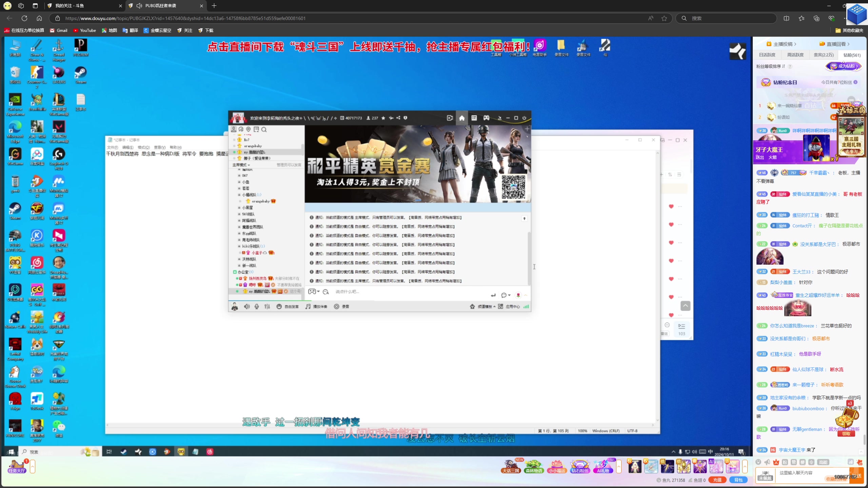The width and height of the screenshot is (868, 488).
Task: Click 自由发言 free speech button in YY
Action: click(x=288, y=307)
